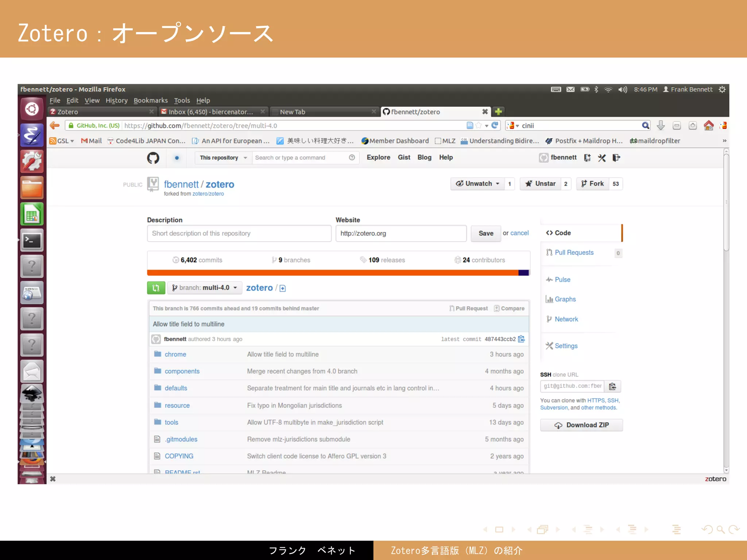Copy latest commit SHA clipboard icon

522,339
